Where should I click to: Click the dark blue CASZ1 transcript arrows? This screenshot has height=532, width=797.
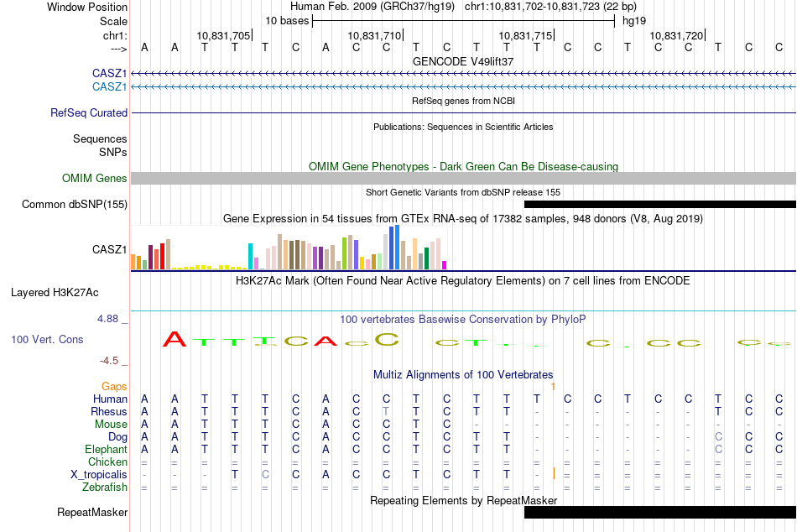click(464, 73)
